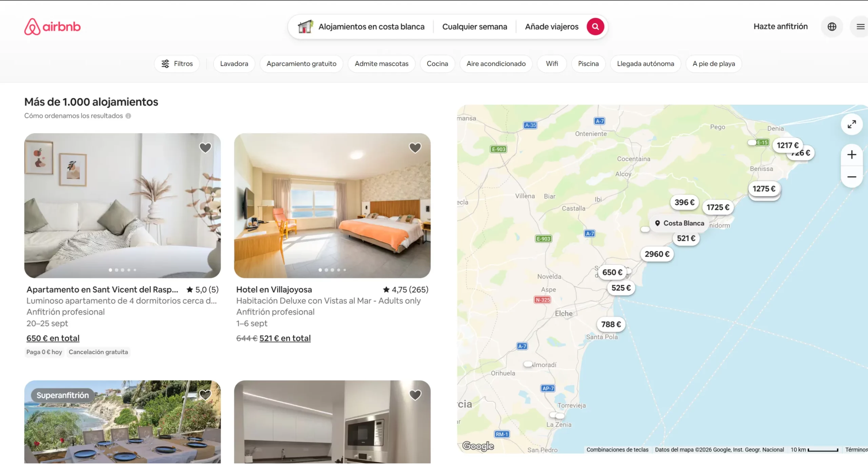Toggle the A pie de playa filter
868x470 pixels.
click(714, 63)
